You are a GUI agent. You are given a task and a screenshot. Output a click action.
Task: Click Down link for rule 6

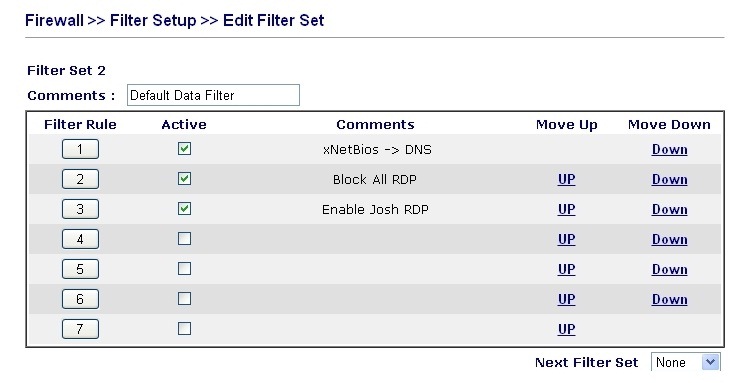tap(669, 299)
